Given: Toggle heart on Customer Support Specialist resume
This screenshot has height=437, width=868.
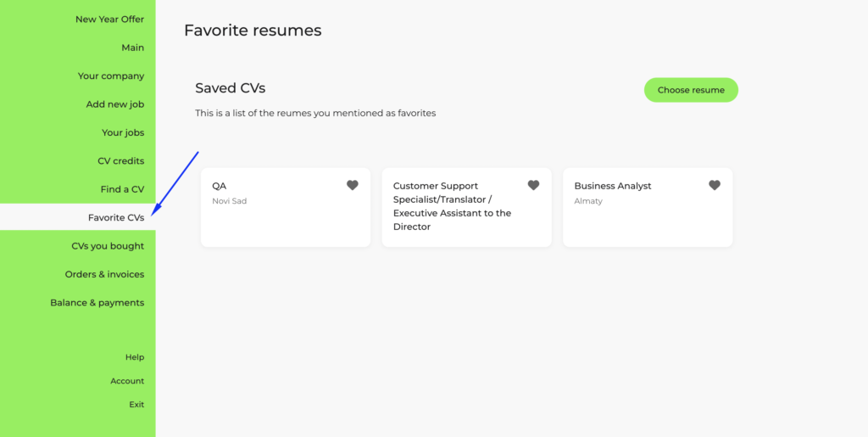Looking at the screenshot, I should [533, 185].
